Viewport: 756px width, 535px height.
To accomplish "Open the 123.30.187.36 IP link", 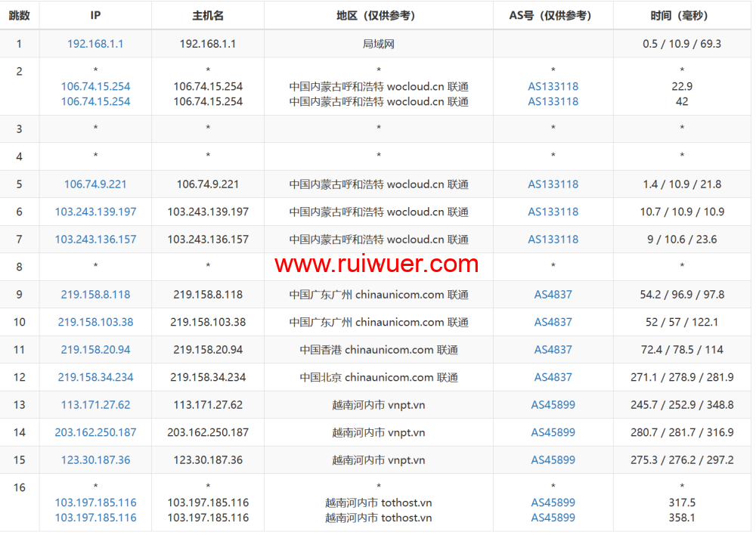I will (95, 460).
